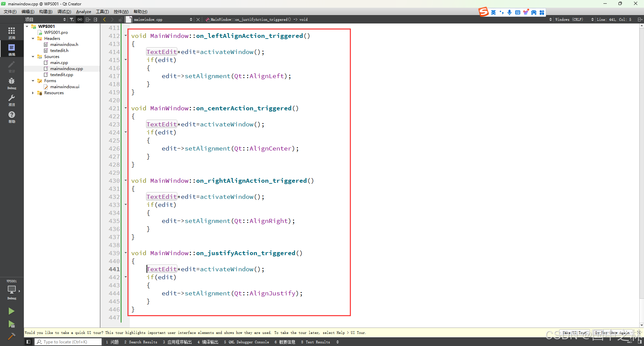This screenshot has width=644, height=346.
Task: Open the WPS001 kit selector monitor
Action: click(x=12, y=290)
